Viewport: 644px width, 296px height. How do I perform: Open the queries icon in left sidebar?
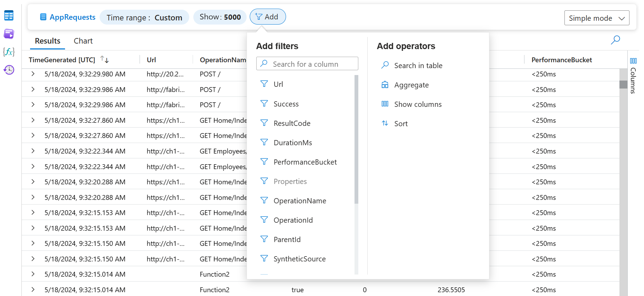point(9,34)
